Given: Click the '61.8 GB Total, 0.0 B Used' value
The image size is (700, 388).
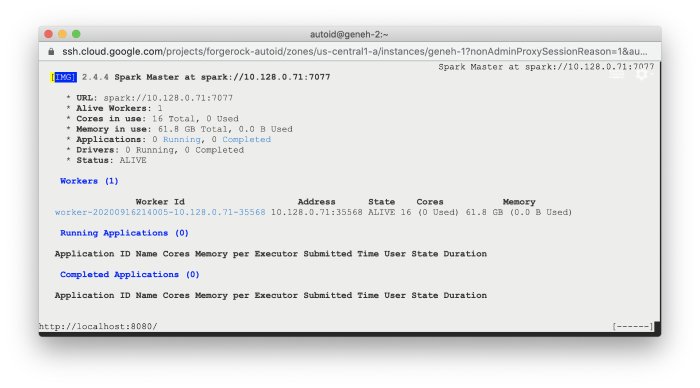Looking at the screenshot, I should tap(225, 129).
